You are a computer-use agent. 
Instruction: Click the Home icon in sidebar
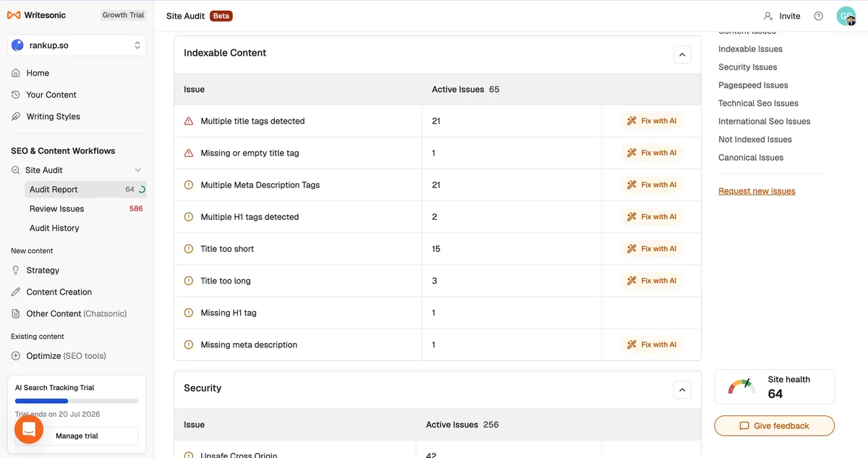click(16, 73)
